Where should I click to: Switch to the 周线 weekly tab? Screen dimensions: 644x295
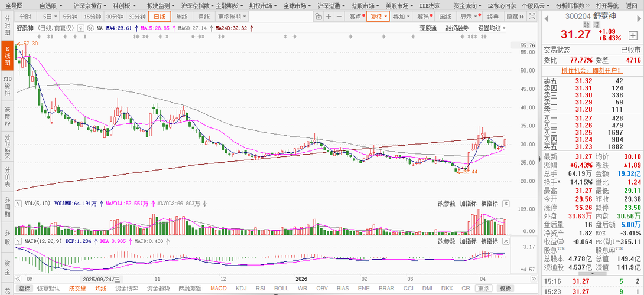pyautogui.click(x=181, y=17)
